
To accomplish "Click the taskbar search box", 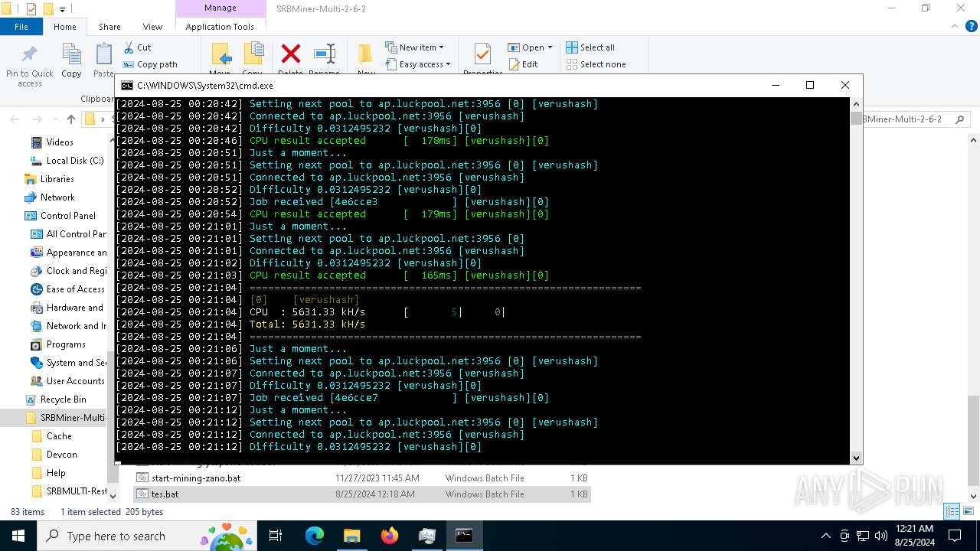I will click(x=148, y=536).
